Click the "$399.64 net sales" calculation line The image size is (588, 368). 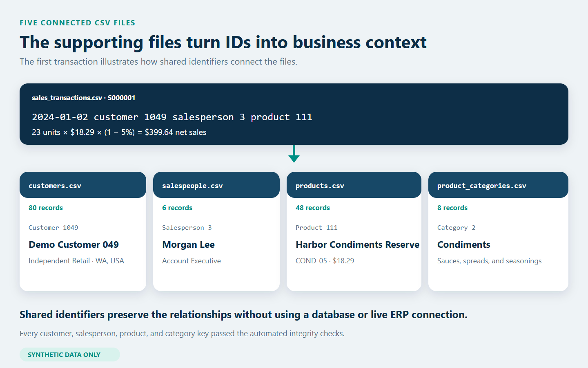[119, 132]
